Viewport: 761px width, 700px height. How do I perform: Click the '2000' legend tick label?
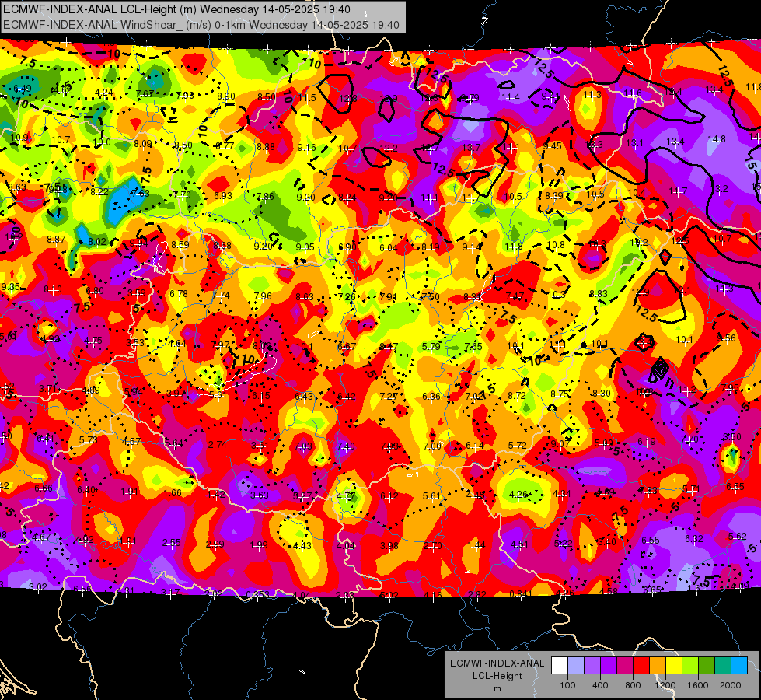click(x=730, y=685)
